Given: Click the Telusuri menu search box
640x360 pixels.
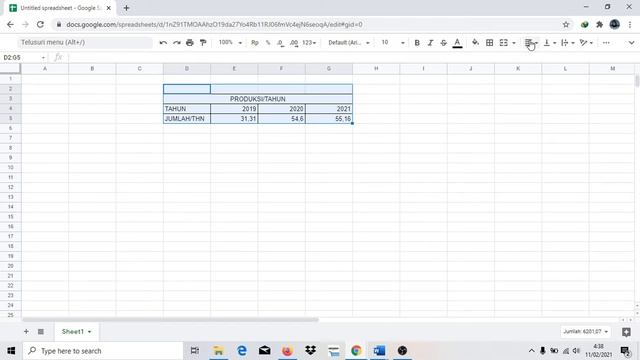Looking at the screenshot, I should (84, 42).
